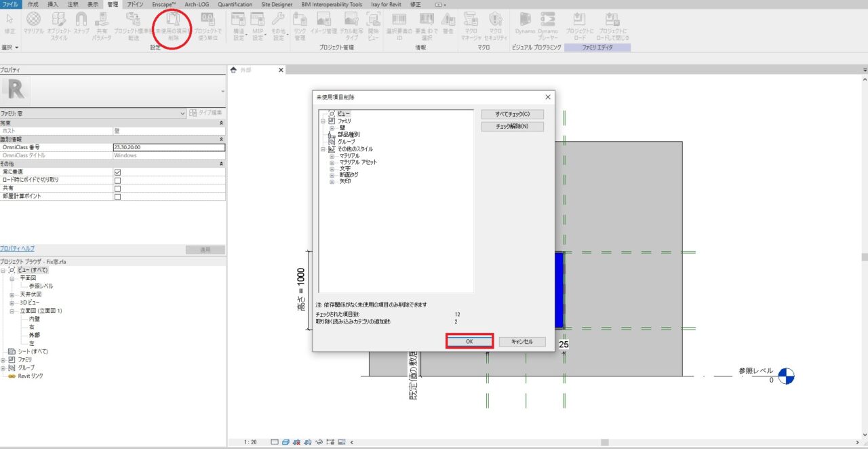Click OK in purge unused dialog

pos(469,341)
